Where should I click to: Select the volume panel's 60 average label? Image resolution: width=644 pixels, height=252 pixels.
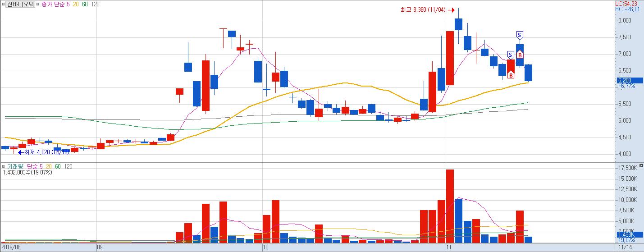point(58,166)
